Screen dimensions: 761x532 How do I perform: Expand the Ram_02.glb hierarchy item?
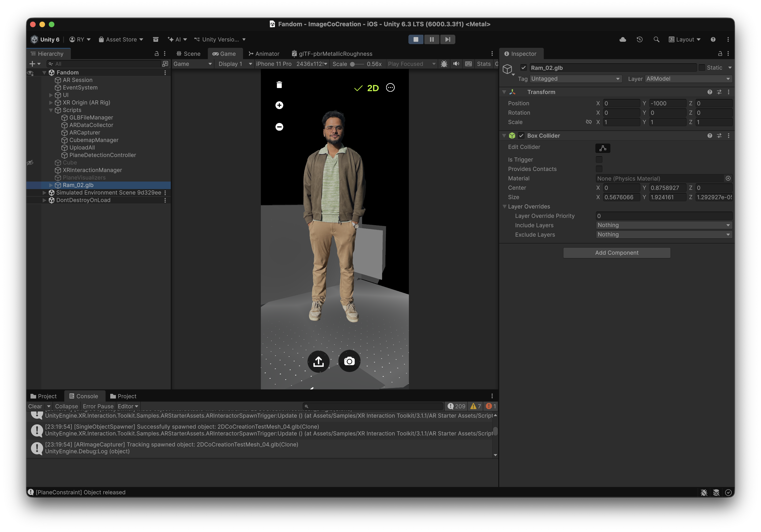tap(51, 185)
